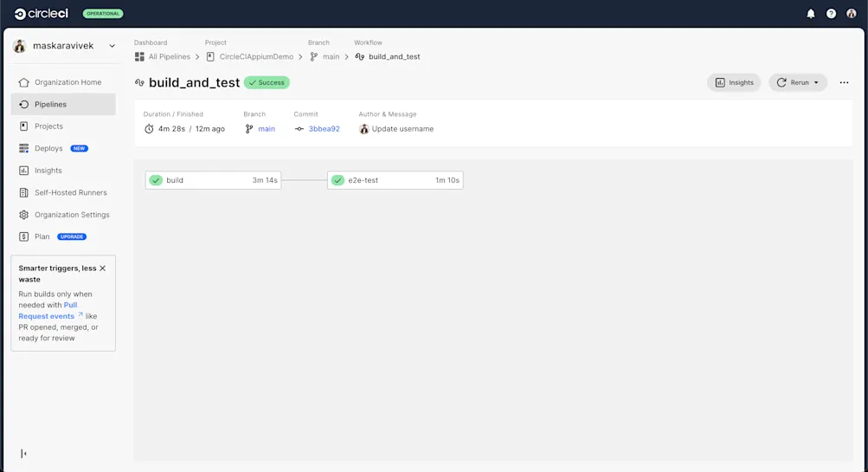868x472 pixels.
Task: Click the 4m 28s duration text
Action: tap(171, 128)
